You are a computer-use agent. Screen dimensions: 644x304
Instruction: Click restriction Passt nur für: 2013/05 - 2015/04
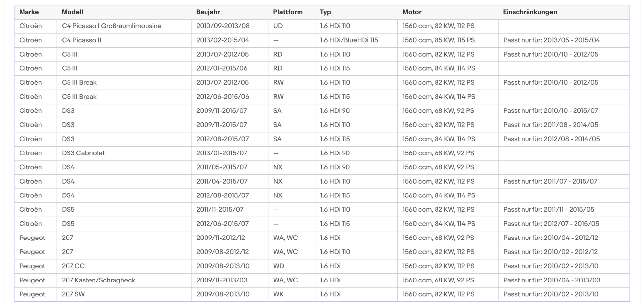551,40
